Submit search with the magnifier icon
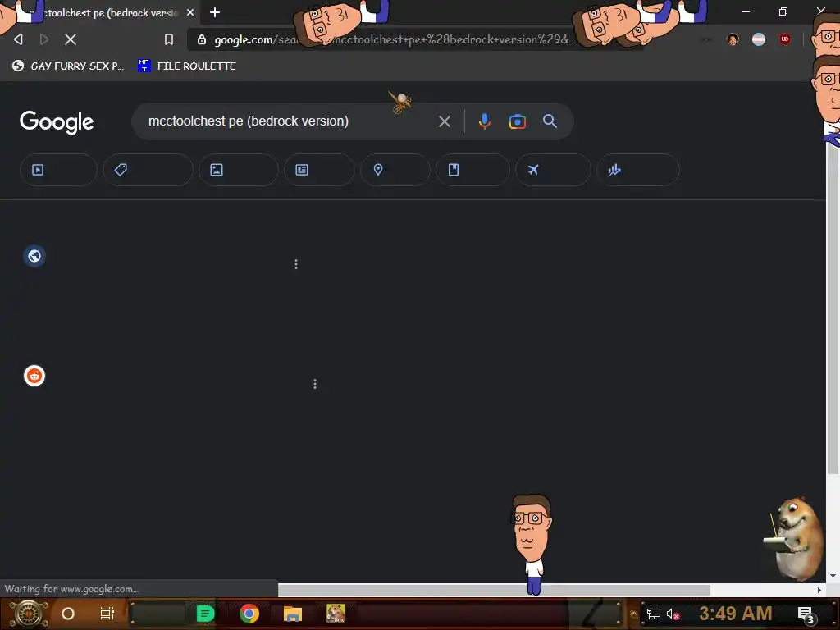 tap(550, 121)
